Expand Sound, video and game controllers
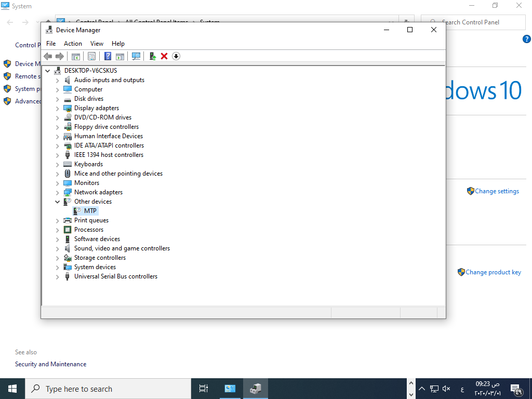This screenshot has height=399, width=532. click(x=57, y=249)
